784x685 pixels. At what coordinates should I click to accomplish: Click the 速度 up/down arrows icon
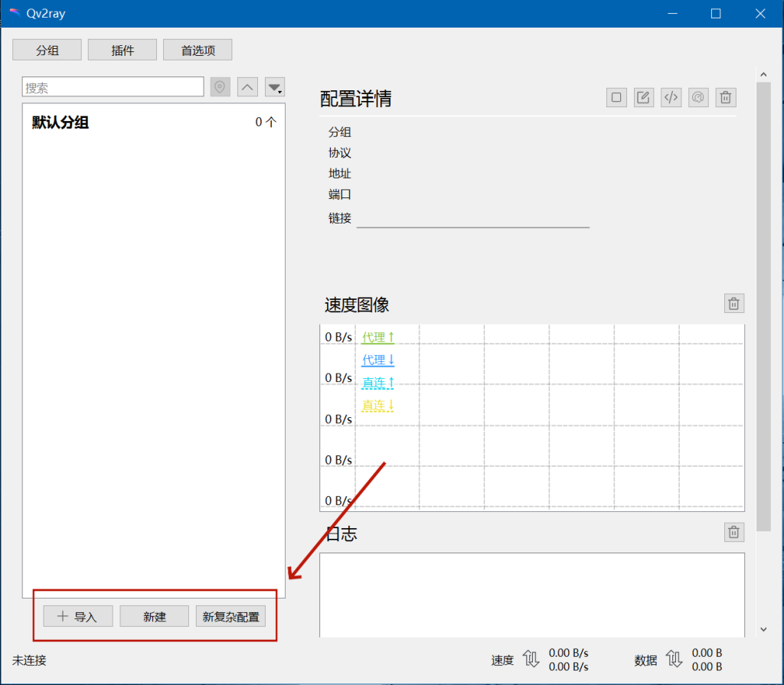pos(531,659)
